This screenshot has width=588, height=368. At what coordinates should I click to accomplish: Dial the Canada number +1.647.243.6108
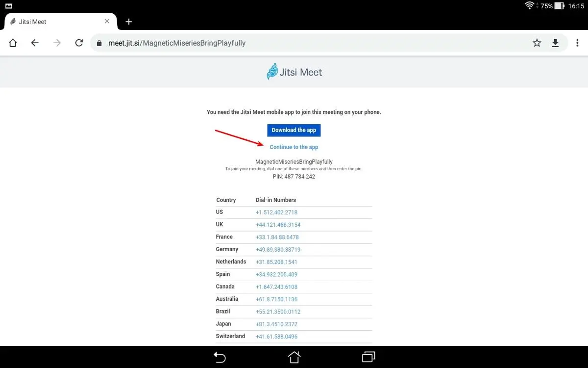[x=276, y=287]
